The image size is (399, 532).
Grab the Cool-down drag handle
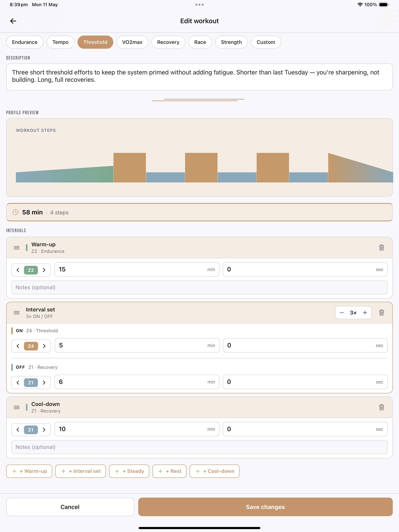coord(17,408)
